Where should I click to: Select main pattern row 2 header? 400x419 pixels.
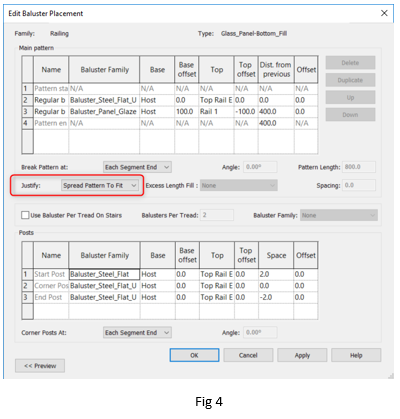click(28, 100)
